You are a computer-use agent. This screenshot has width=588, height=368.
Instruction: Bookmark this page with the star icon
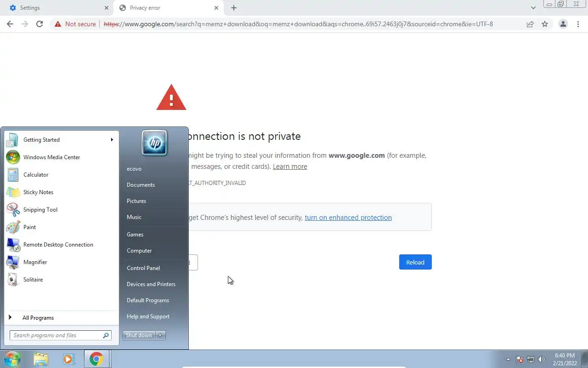coord(545,24)
